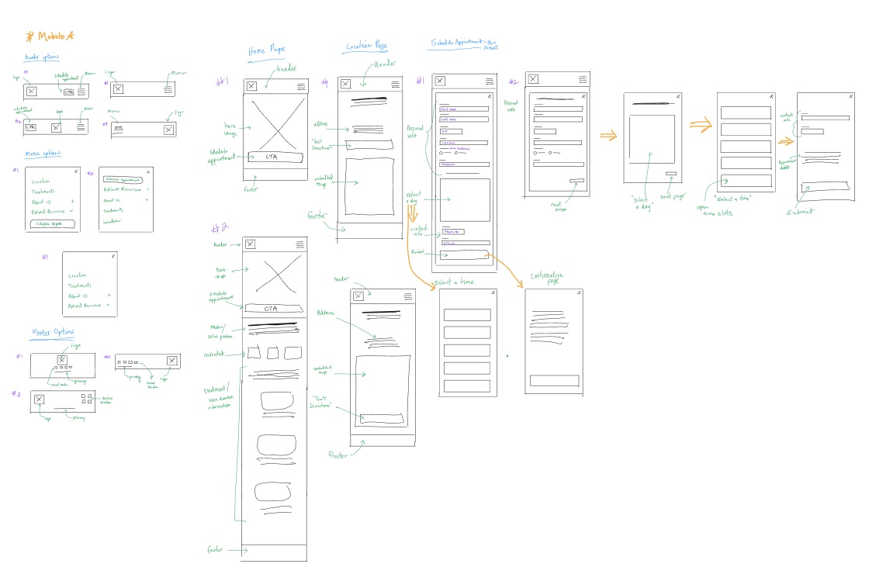The width and height of the screenshot is (869, 588).
Task: Close the lower Select a time screen
Action: click(493, 292)
